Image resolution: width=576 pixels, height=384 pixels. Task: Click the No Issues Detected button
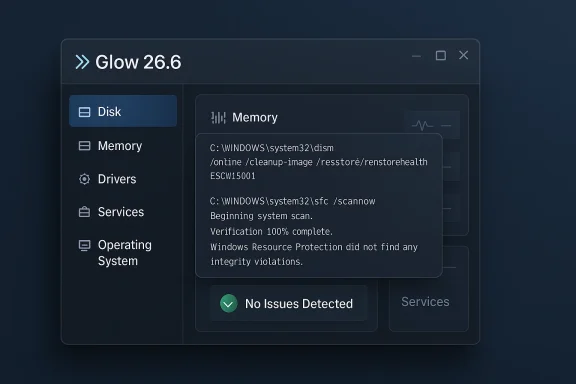click(x=289, y=304)
